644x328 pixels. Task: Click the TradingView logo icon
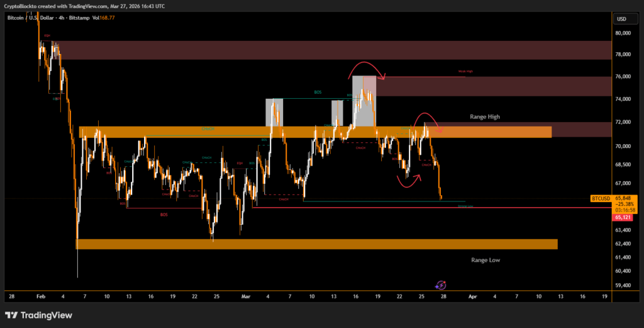pyautogui.click(x=11, y=315)
